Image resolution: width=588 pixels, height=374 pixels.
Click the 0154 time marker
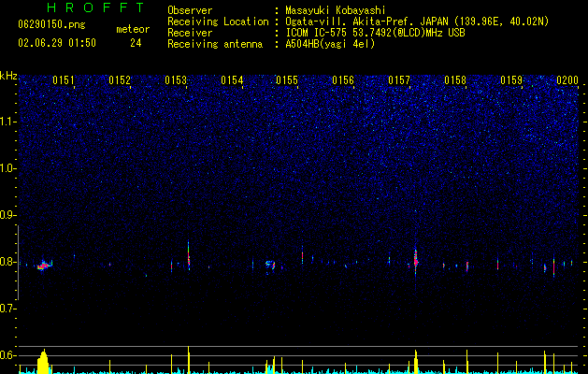click(232, 80)
